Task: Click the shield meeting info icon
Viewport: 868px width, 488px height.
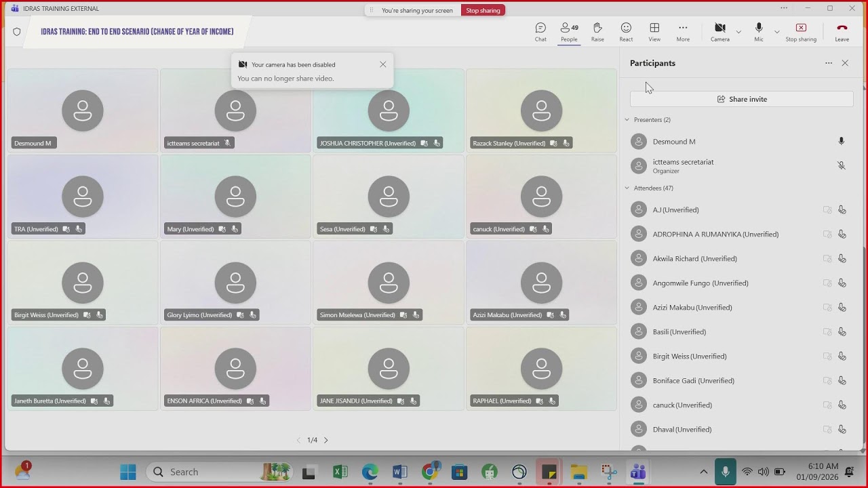Action: 17,32
